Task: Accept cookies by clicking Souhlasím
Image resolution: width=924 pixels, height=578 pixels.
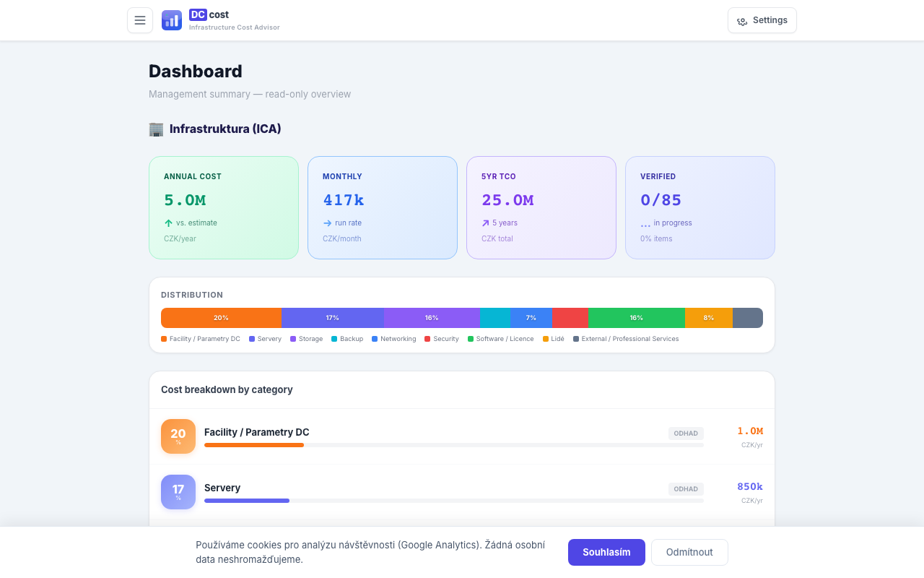Action: [x=606, y=552]
